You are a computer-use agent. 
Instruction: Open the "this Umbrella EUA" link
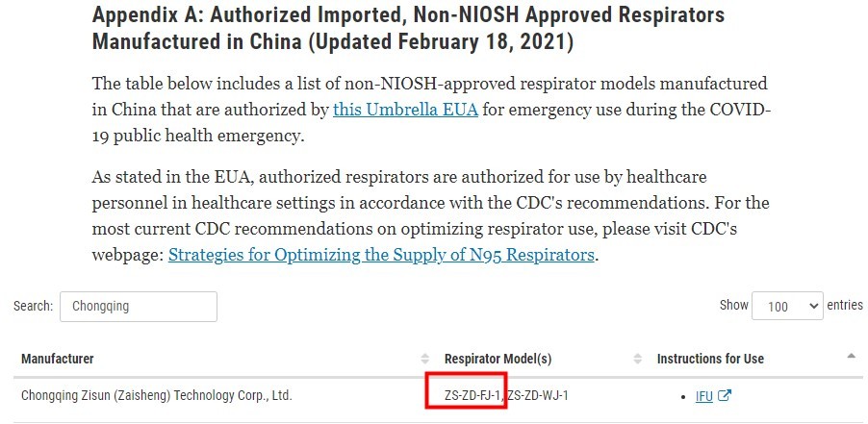405,110
